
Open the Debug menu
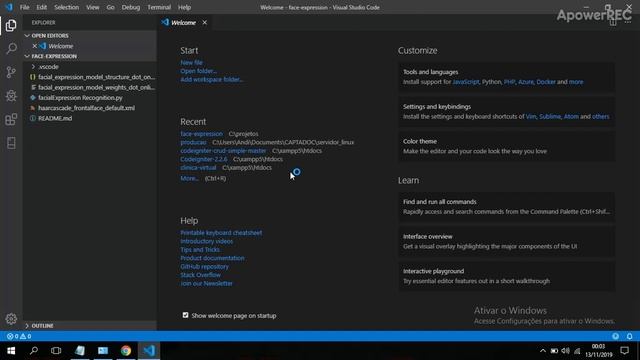tap(131, 7)
